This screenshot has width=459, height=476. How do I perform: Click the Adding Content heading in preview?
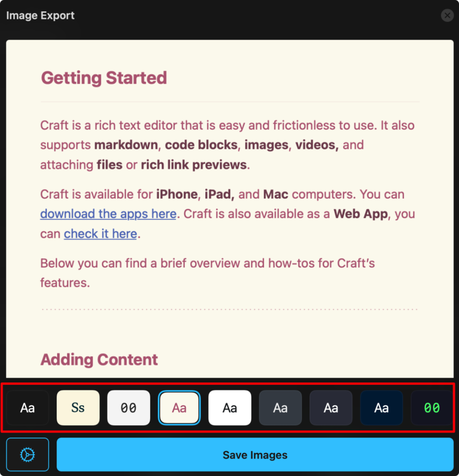(99, 360)
